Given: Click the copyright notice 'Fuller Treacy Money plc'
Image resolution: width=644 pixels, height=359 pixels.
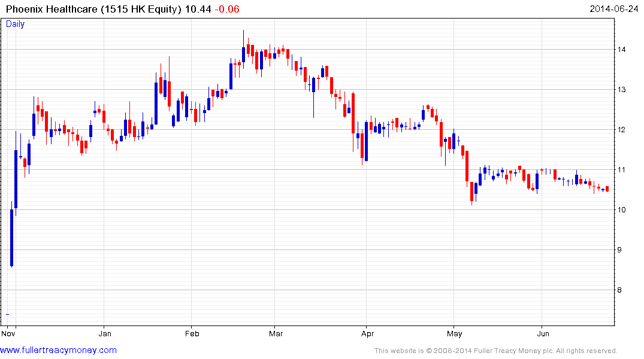Looking at the screenshot, I should 513,351.
